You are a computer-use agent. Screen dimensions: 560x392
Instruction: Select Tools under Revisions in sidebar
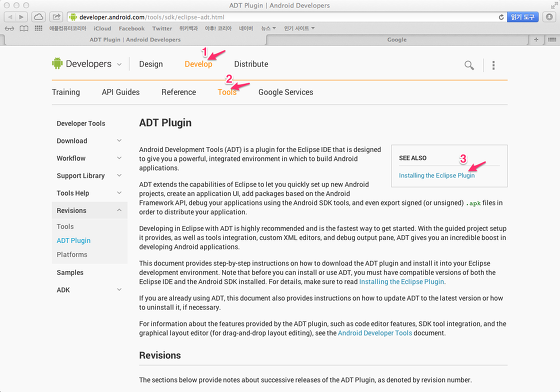[65, 226]
